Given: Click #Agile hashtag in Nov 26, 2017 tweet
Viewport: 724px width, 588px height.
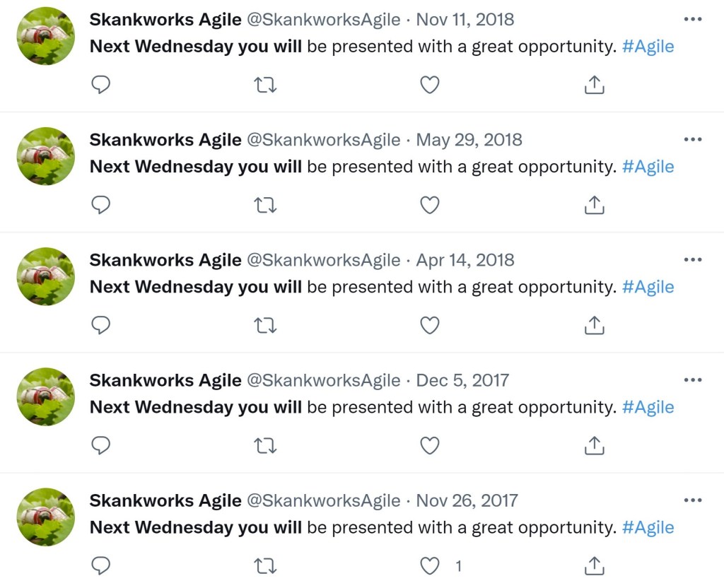Looking at the screenshot, I should pos(648,527).
